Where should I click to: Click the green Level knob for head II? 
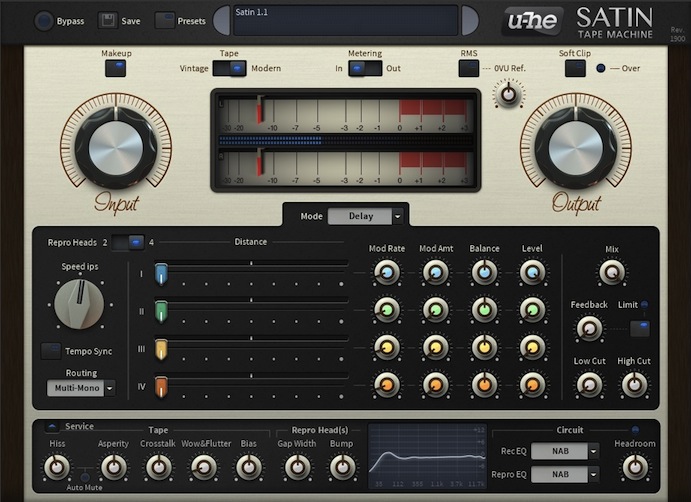click(x=532, y=310)
